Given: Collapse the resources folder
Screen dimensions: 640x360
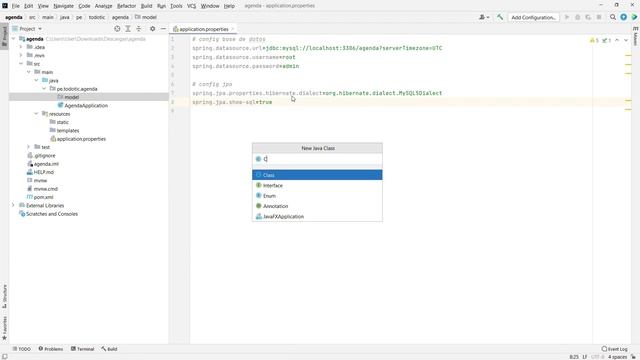Looking at the screenshot, I should (36, 114).
